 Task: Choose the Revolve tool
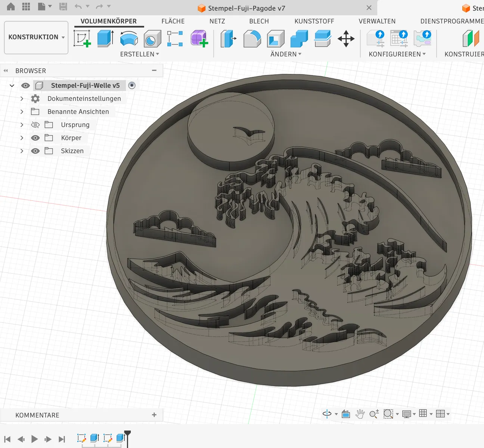coord(129,38)
